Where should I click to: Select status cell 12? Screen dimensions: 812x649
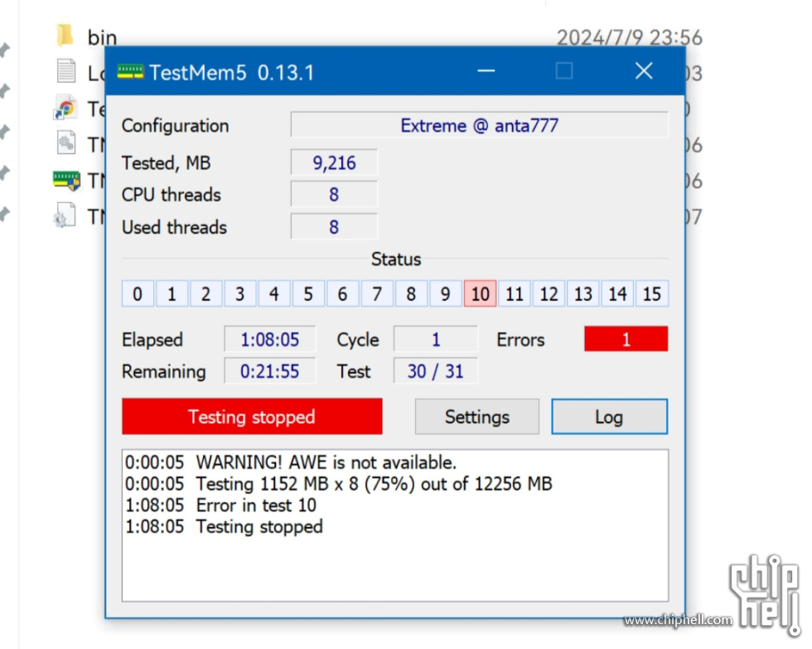[549, 293]
